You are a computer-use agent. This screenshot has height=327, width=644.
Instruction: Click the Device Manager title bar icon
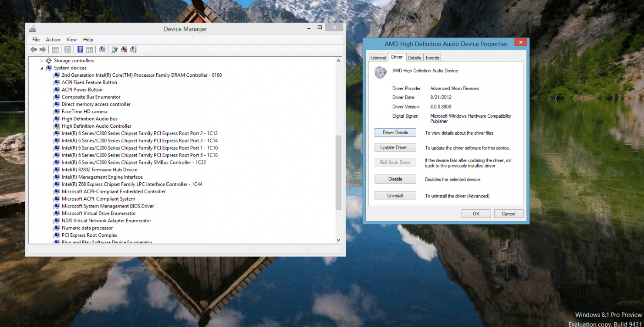pos(32,29)
